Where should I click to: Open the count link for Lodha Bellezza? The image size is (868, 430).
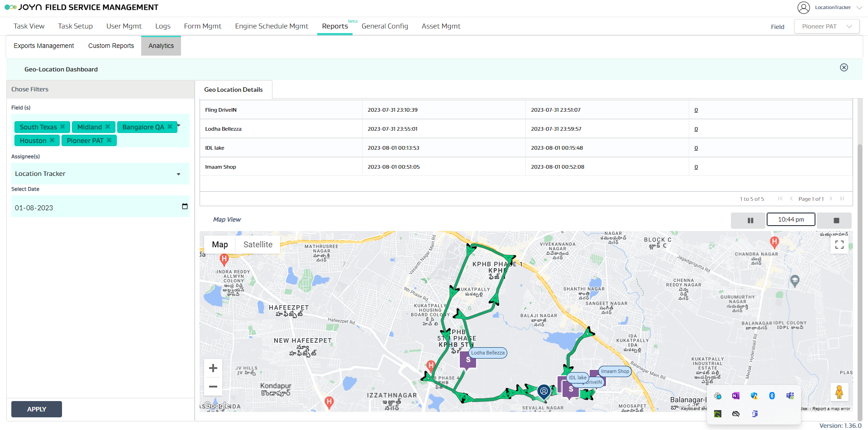[696, 129]
